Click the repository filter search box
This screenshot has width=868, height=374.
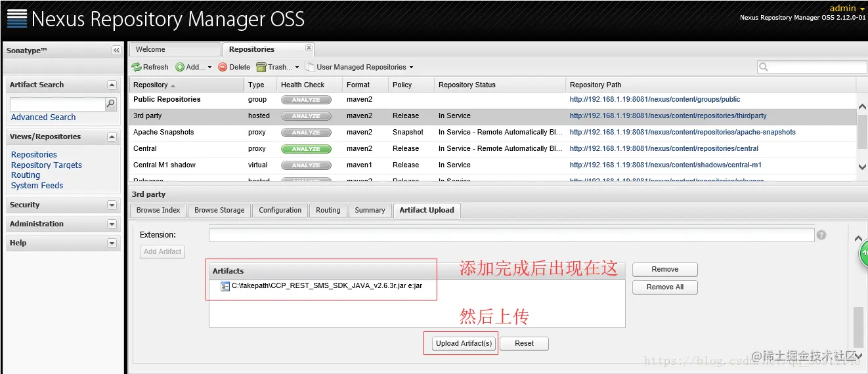coord(812,67)
